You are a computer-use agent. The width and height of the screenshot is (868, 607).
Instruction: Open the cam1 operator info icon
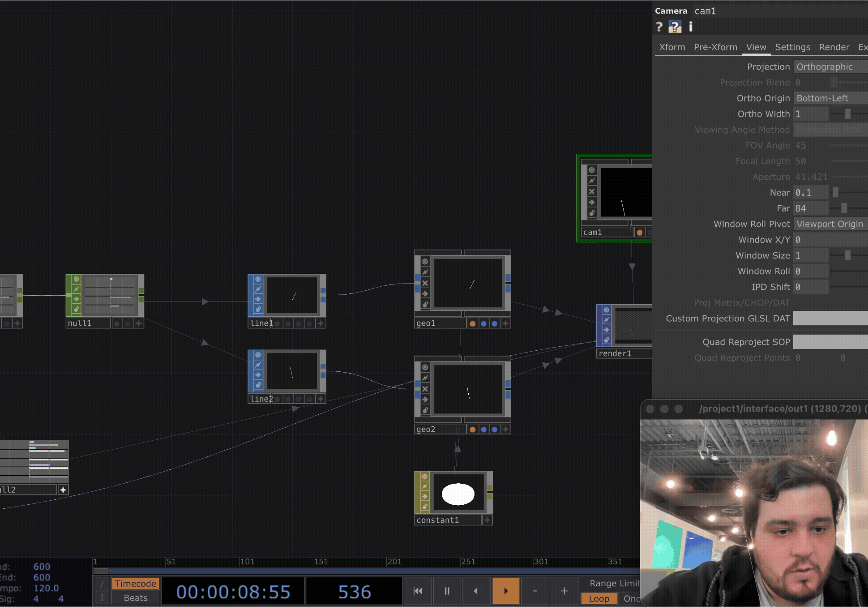pos(690,27)
